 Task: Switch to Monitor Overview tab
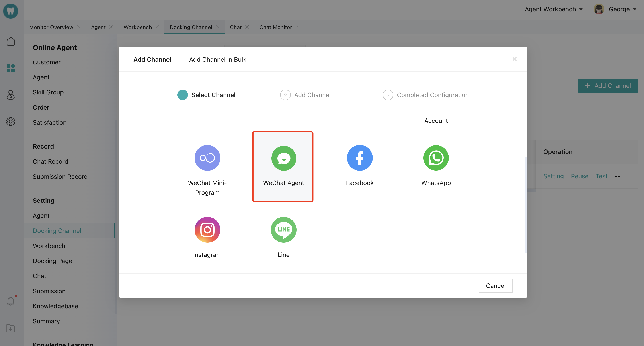51,27
